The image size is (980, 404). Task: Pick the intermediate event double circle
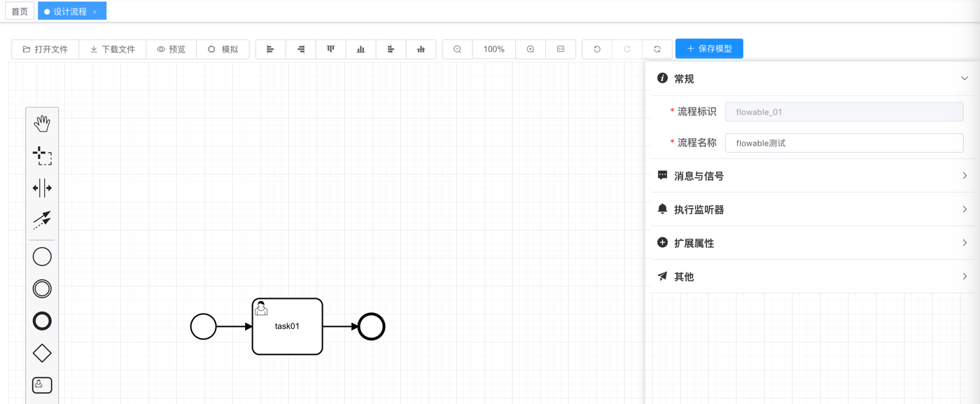(42, 288)
